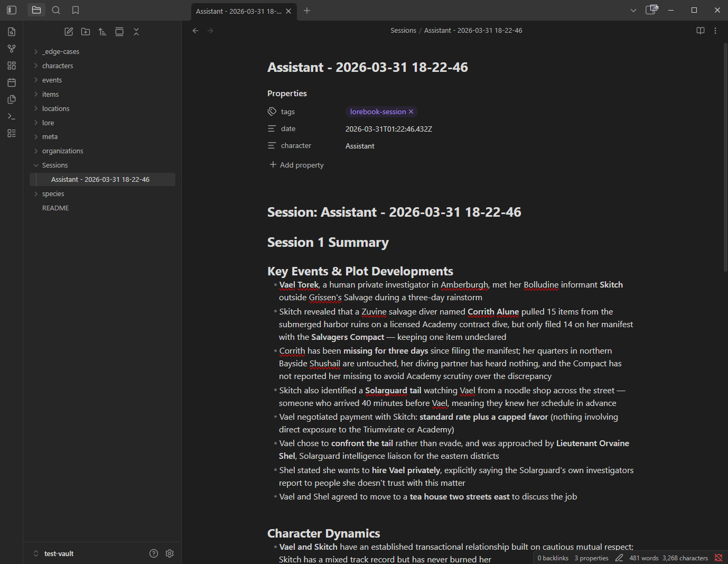Navigate back in note history
Viewport: 728px width, 564px height.
195,31
